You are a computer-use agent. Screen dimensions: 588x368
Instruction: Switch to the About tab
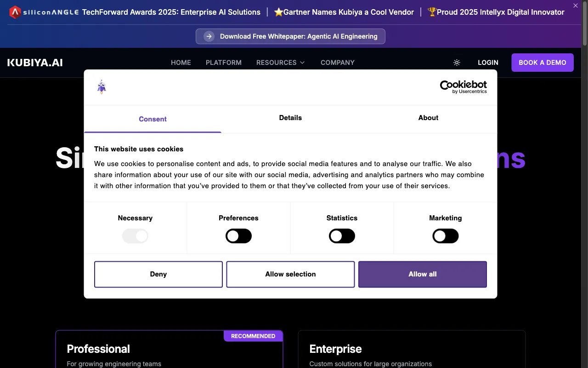(428, 118)
